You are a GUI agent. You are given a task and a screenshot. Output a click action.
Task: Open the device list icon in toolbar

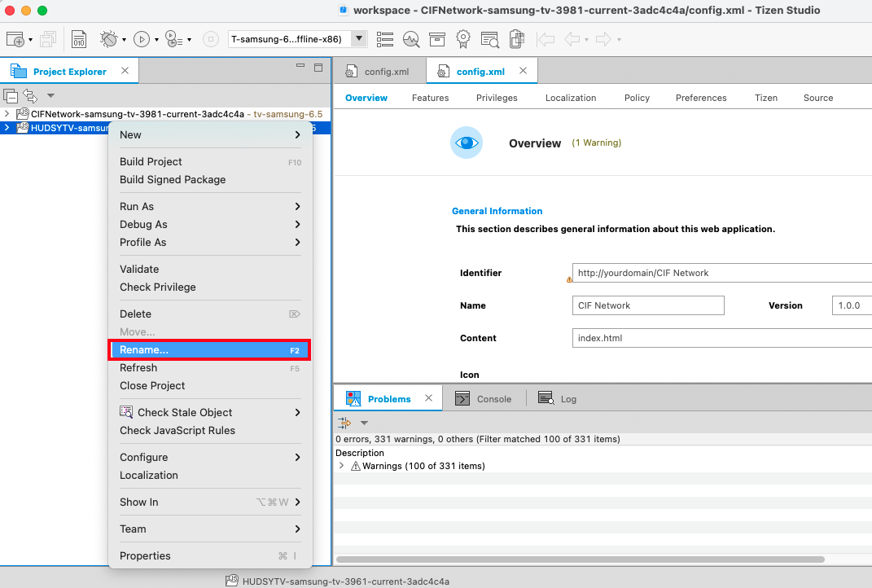tap(385, 39)
